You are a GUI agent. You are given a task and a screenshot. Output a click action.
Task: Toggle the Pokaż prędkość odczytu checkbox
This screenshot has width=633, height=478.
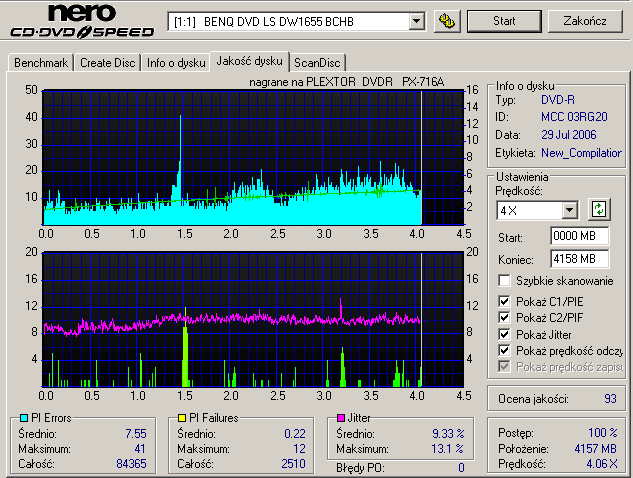point(504,350)
